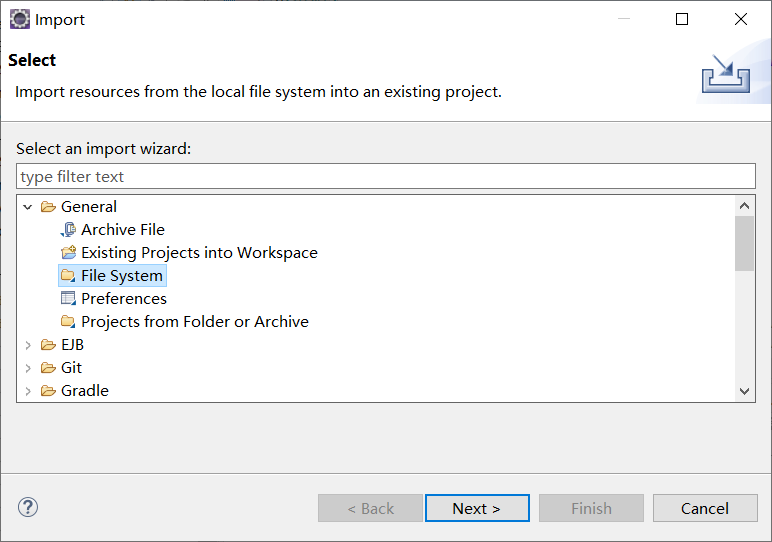This screenshot has width=772, height=542.
Task: Click the Archive File import icon
Action: 68,229
